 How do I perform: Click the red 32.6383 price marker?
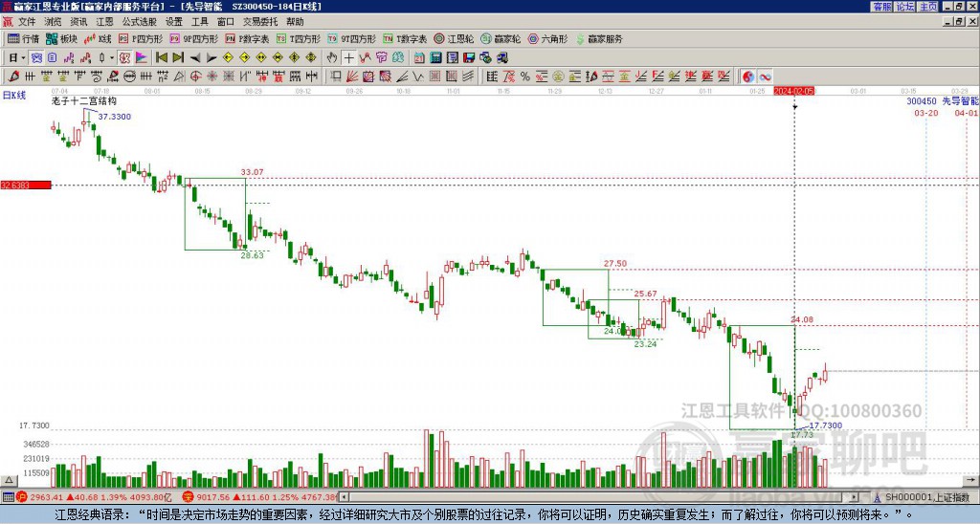(26, 186)
